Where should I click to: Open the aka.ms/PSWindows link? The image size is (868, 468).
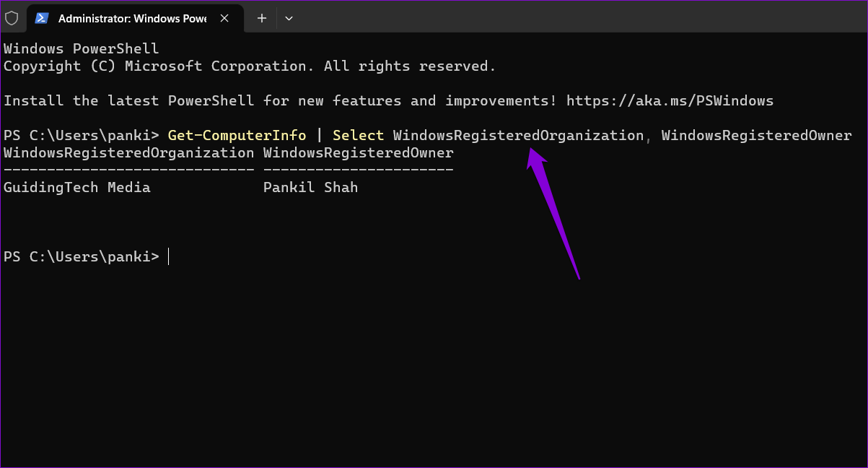click(x=670, y=100)
